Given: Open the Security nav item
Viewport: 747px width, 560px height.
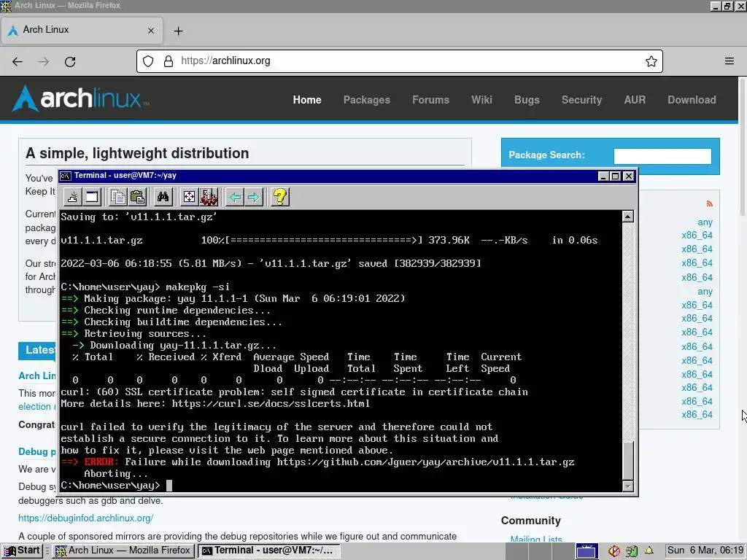Looking at the screenshot, I should click(581, 99).
